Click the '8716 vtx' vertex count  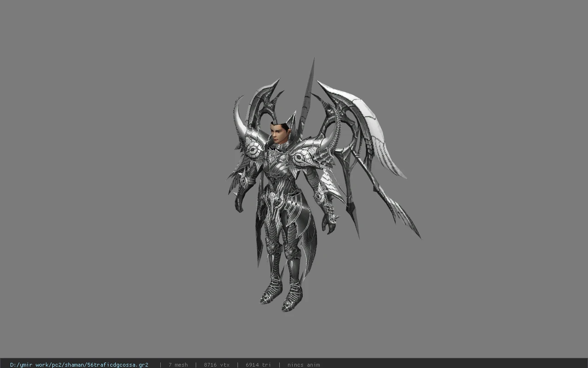coord(217,365)
